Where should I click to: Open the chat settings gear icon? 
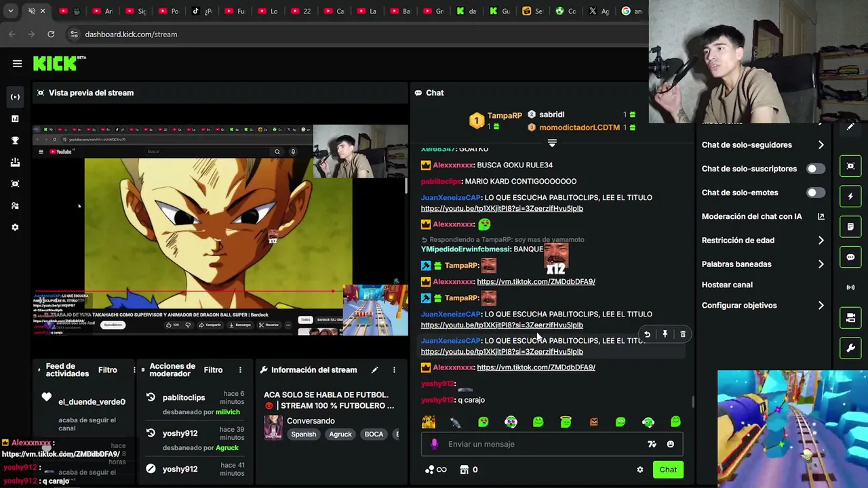tap(639, 470)
